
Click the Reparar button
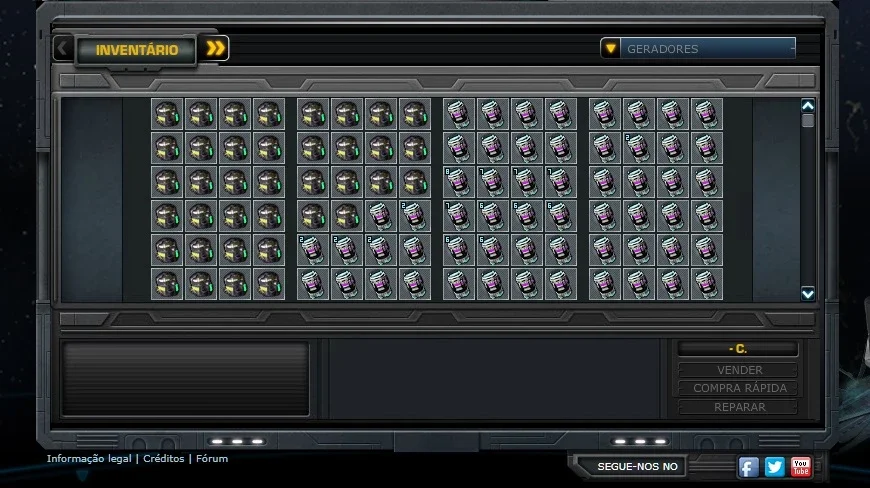pos(738,407)
